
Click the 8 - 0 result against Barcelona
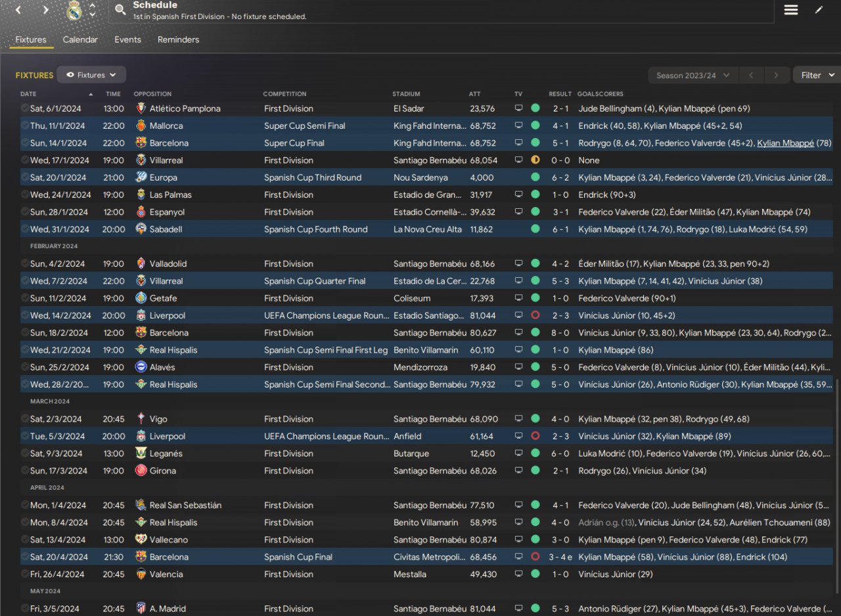pos(560,333)
